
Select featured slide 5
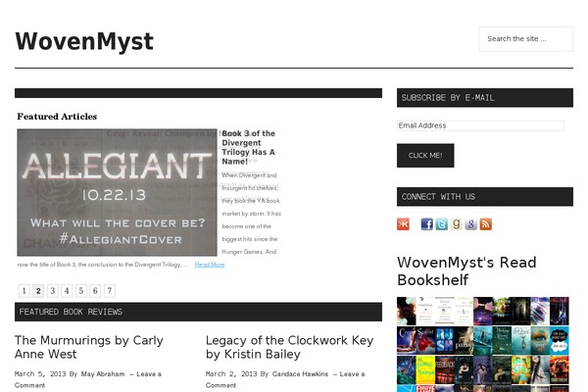point(81,291)
